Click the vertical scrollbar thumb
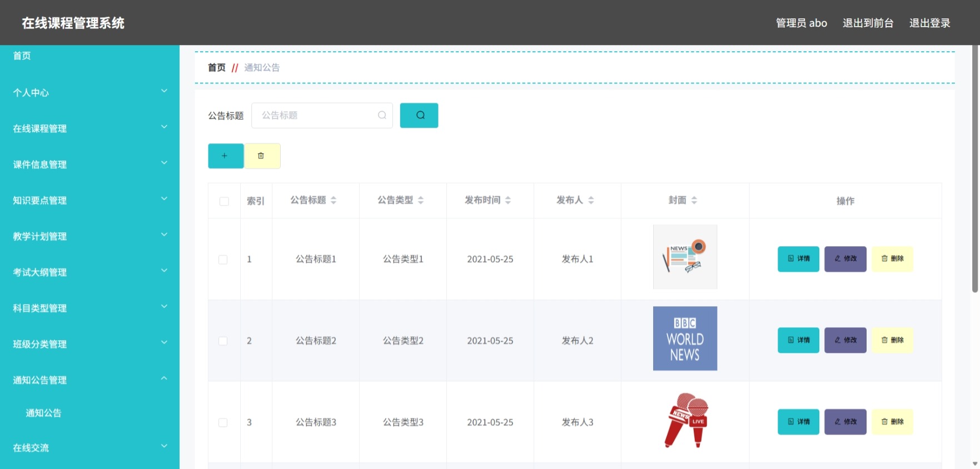The image size is (980, 469). (x=975, y=169)
